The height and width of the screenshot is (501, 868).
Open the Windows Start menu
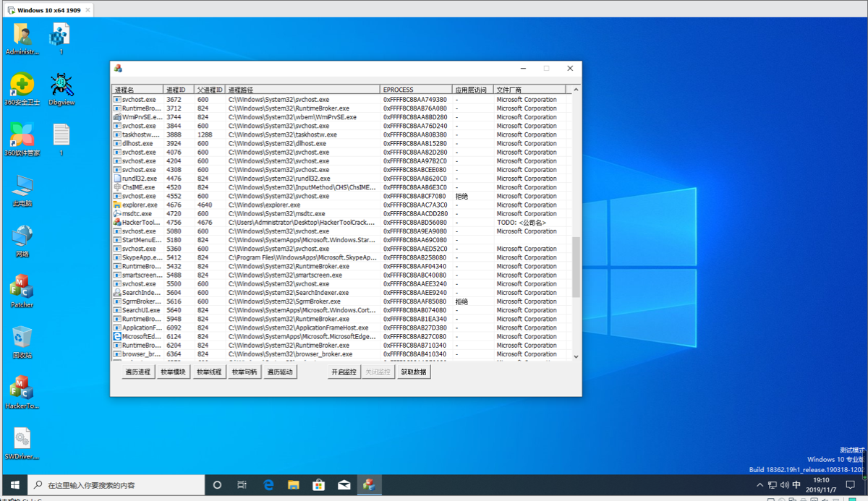pyautogui.click(x=13, y=484)
